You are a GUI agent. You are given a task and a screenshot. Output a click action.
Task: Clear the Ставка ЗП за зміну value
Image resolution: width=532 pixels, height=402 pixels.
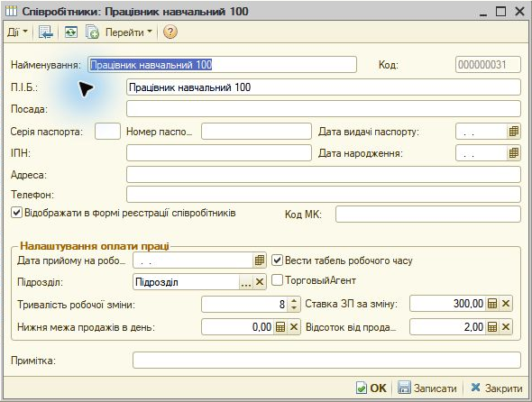click(506, 303)
